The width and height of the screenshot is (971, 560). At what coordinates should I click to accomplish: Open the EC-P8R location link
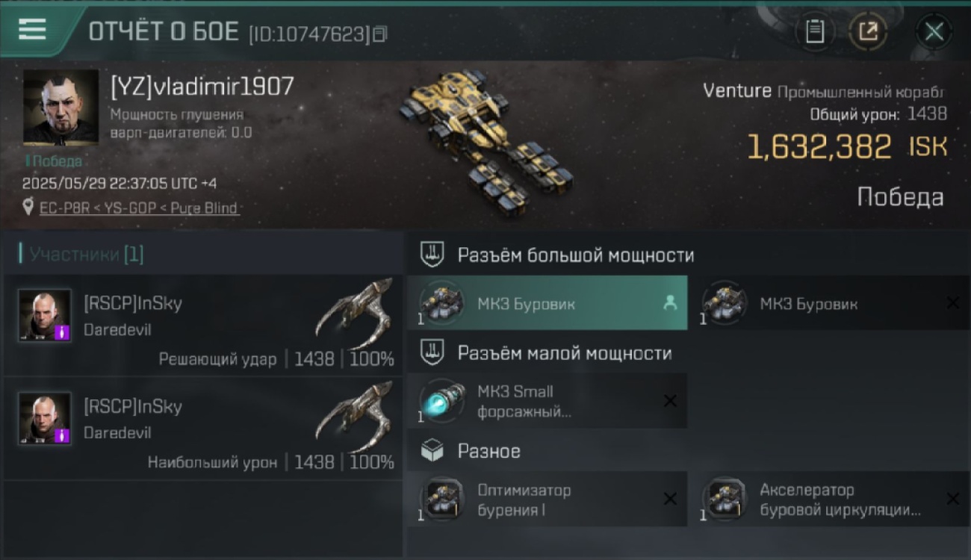(x=139, y=208)
